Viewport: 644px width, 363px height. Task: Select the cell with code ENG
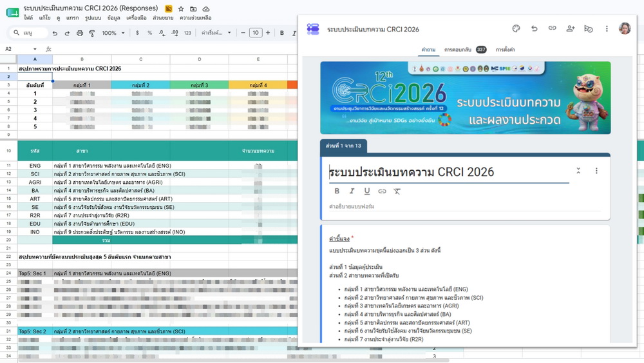pyautogui.click(x=35, y=166)
